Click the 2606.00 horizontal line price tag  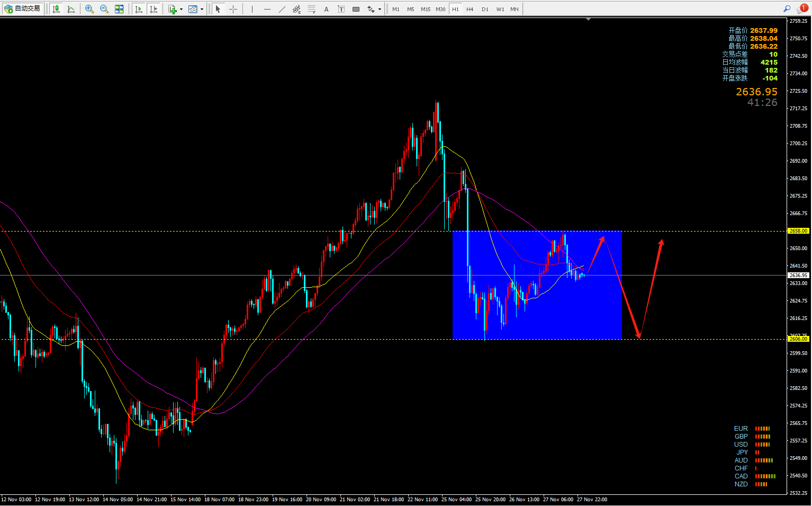[x=799, y=339]
